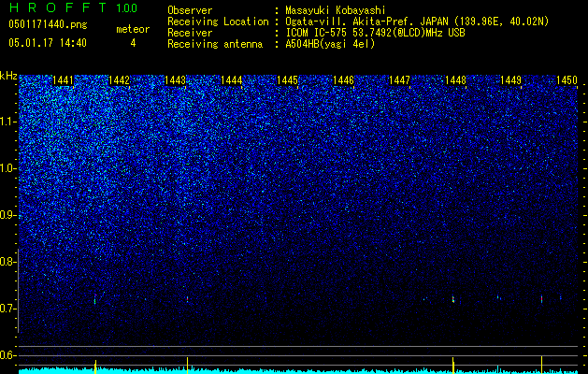Image resolution: width=588 pixels, height=374 pixels.
Task: Click the Receiver field label
Action: 190,33
